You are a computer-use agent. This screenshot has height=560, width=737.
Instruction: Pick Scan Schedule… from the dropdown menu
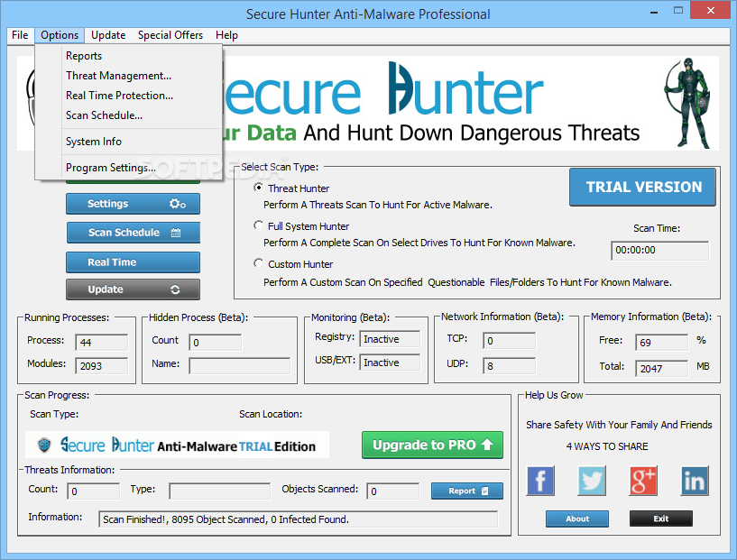128,115
